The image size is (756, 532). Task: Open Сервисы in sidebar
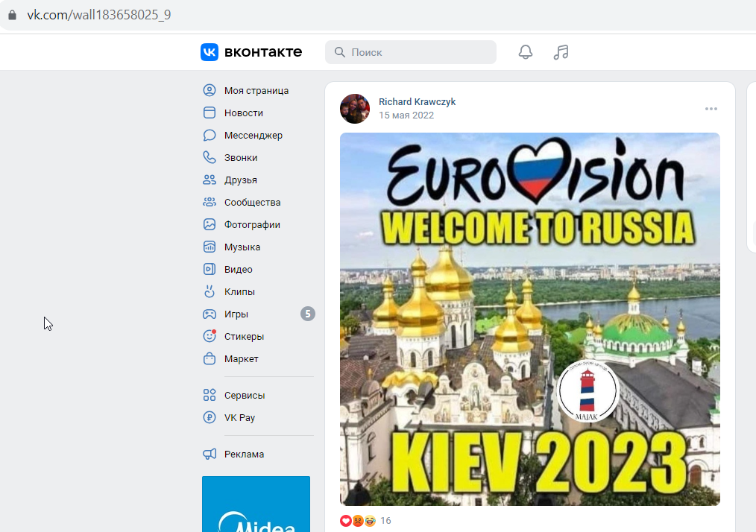coord(245,396)
